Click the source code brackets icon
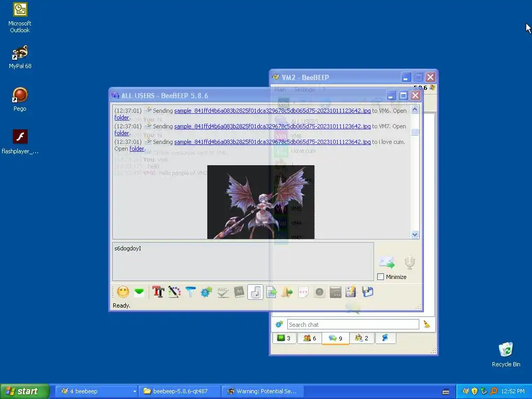Viewport: 532px width, 399px height. 303,292
